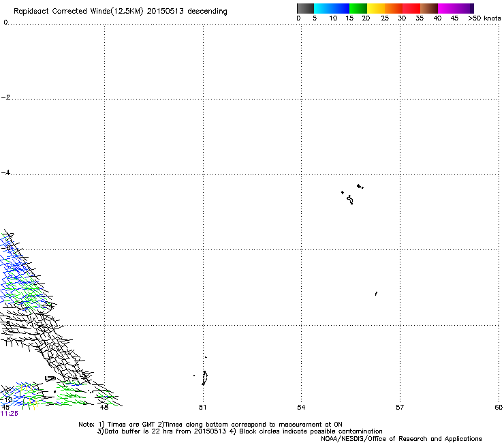Click the gray 0-5 knots color segment
The height and width of the screenshot is (443, 504).
305,8
